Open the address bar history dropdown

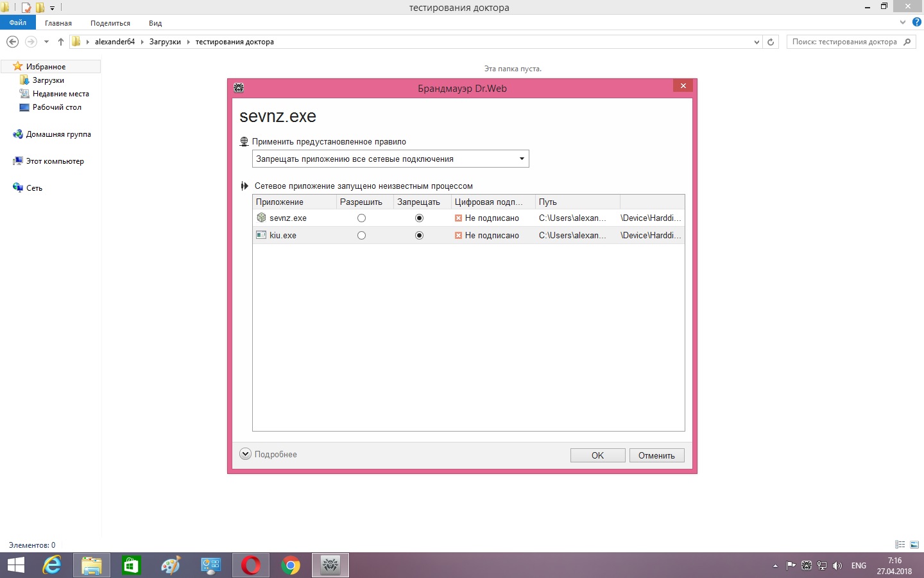tap(757, 42)
